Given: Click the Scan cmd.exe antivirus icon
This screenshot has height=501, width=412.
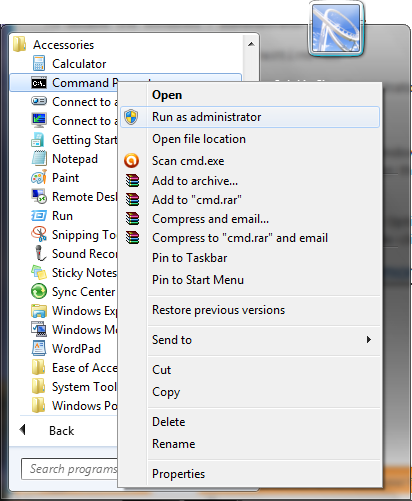Looking at the screenshot, I should (x=132, y=161).
